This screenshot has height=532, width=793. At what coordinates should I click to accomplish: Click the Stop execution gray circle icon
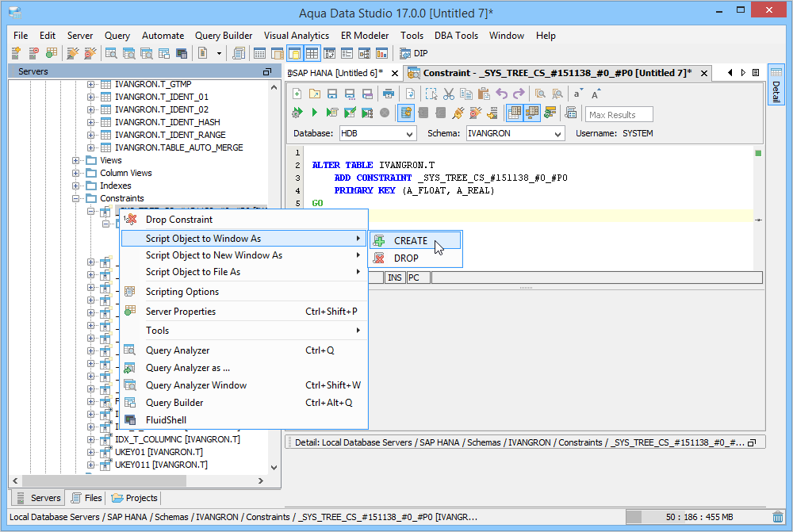point(385,113)
